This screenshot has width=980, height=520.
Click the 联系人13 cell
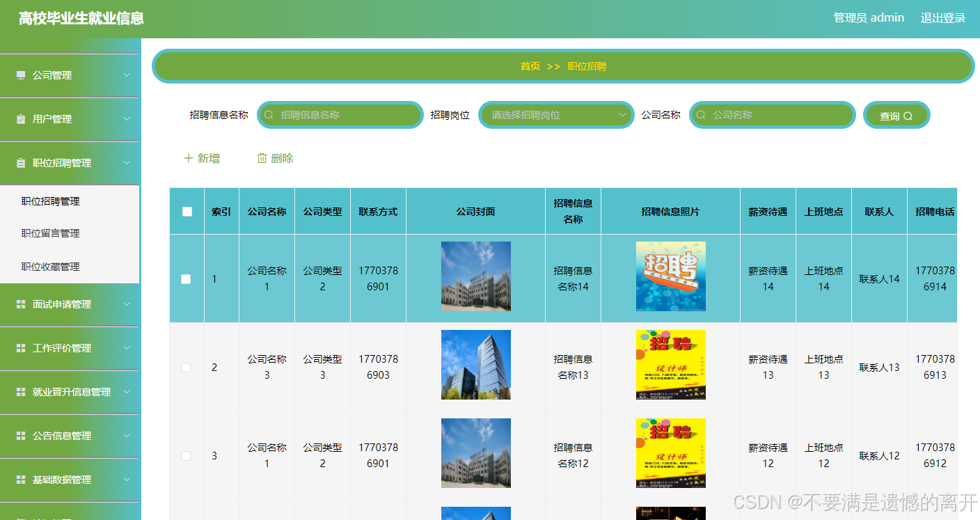879,368
